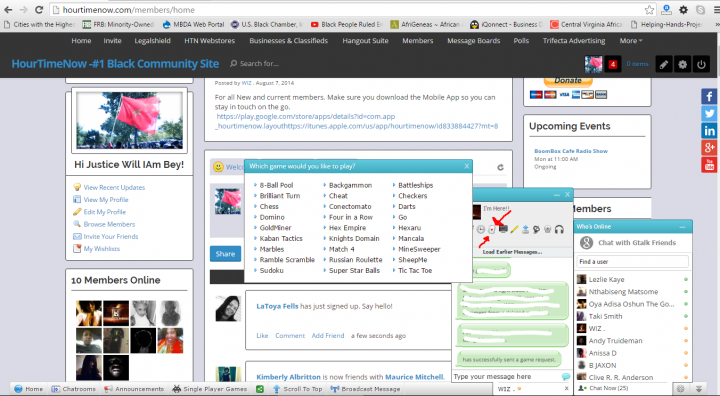Open Businesses & Classifieds nav item

(x=288, y=40)
